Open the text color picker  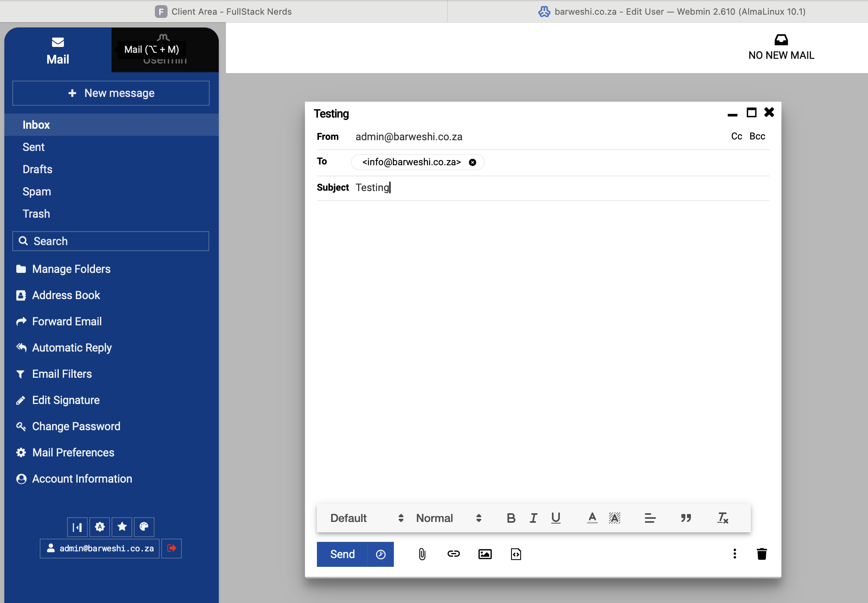592,518
